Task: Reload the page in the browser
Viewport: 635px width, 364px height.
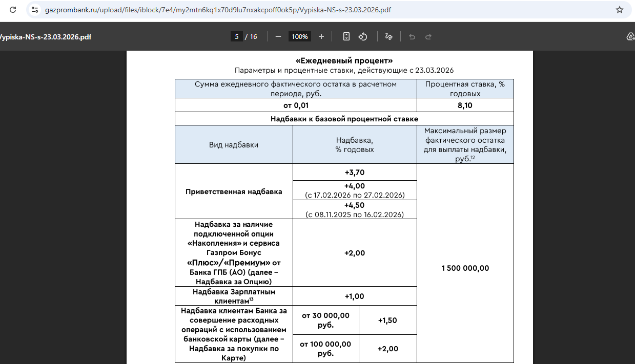Action: coord(13,10)
